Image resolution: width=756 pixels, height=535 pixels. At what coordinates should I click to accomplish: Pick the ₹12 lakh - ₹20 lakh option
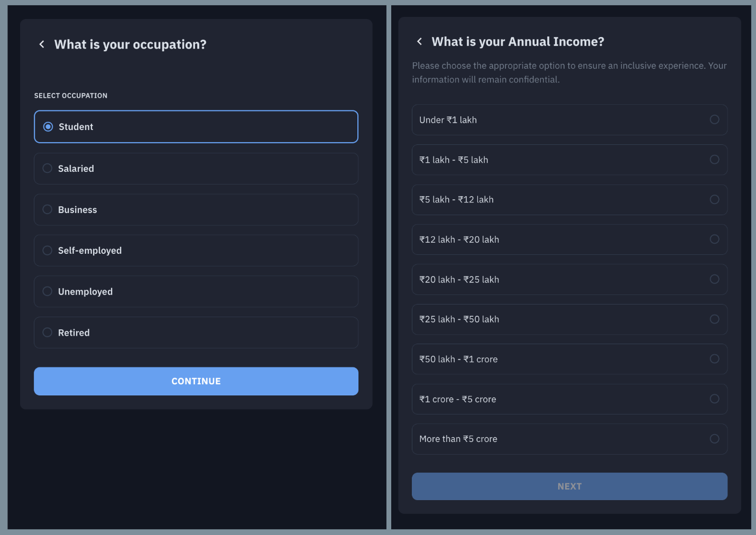pos(714,239)
